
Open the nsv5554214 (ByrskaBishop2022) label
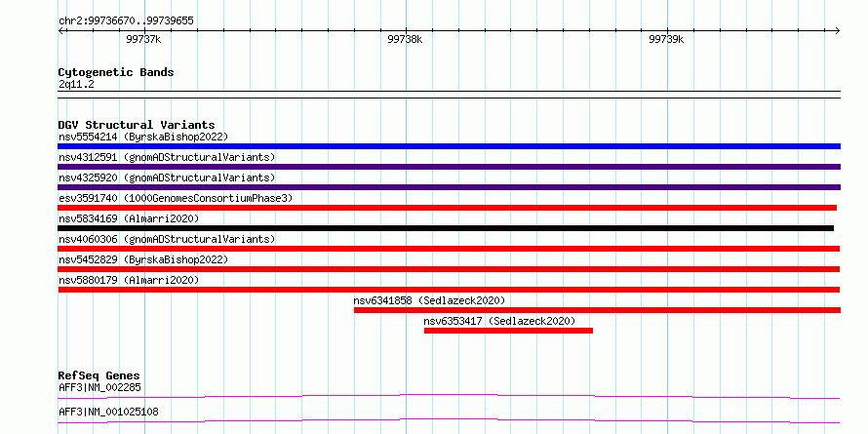[x=143, y=137]
